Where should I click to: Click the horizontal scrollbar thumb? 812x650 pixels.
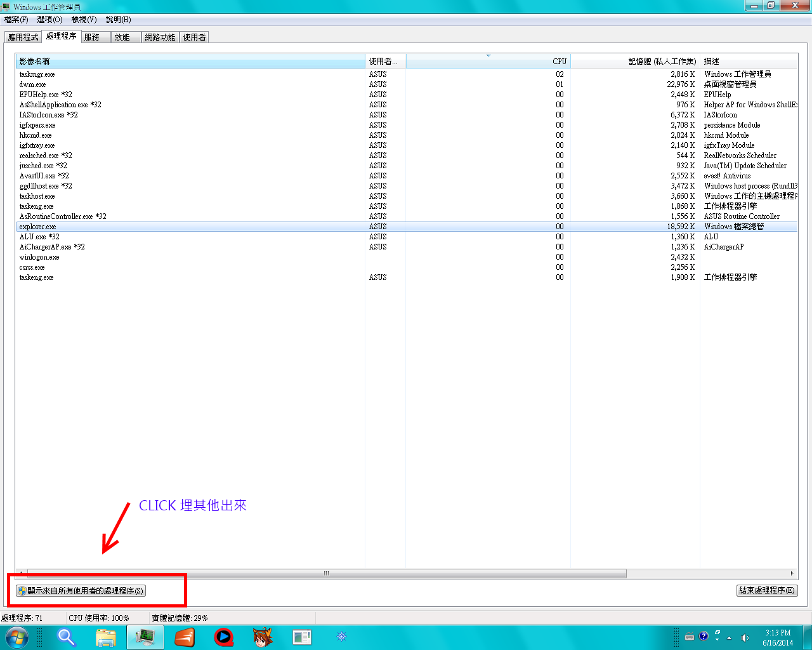pos(327,573)
